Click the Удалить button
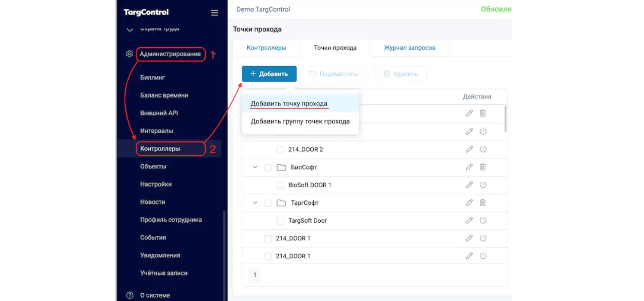 click(401, 74)
